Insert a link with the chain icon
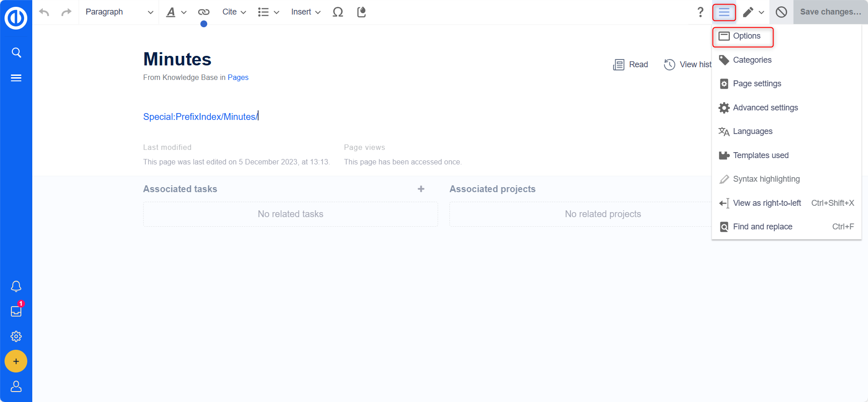 (204, 12)
